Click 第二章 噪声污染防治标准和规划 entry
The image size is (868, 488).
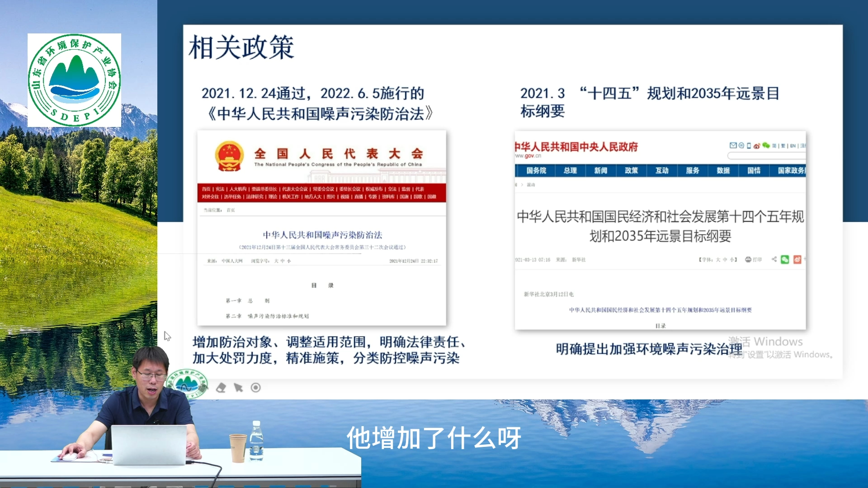click(x=267, y=316)
